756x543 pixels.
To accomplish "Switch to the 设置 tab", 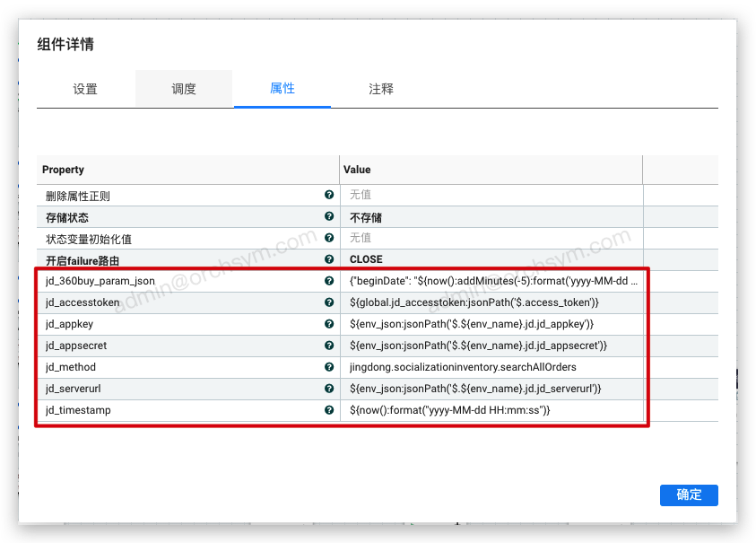I will coord(85,89).
